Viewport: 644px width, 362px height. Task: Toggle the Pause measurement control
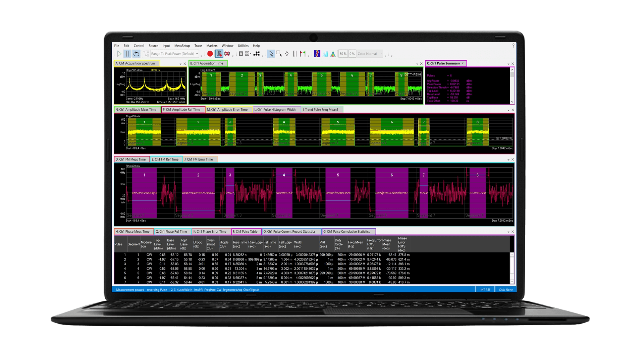[x=127, y=54]
